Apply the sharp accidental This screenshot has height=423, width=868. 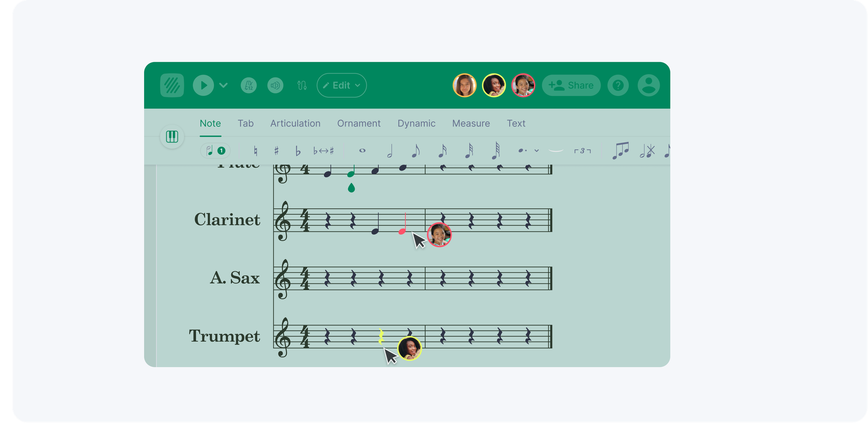click(276, 151)
